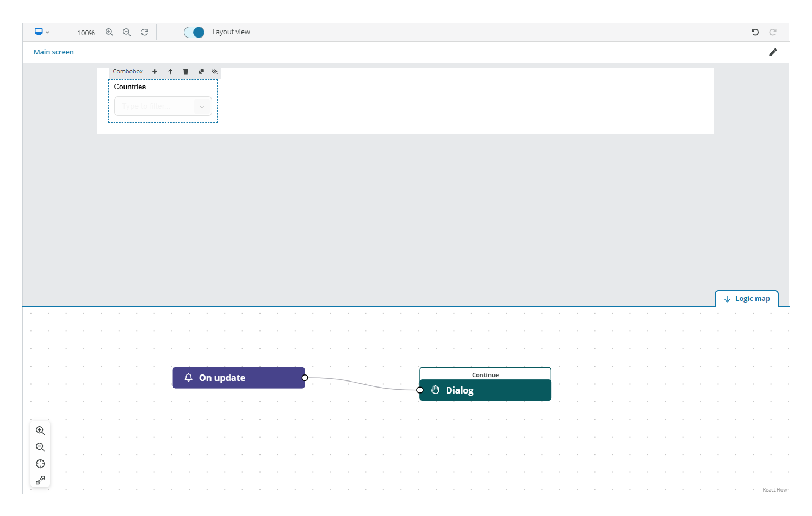Image resolution: width=812 pixels, height=516 pixels.
Task: Fit the logic map view using the crosshair control
Action: [40, 464]
